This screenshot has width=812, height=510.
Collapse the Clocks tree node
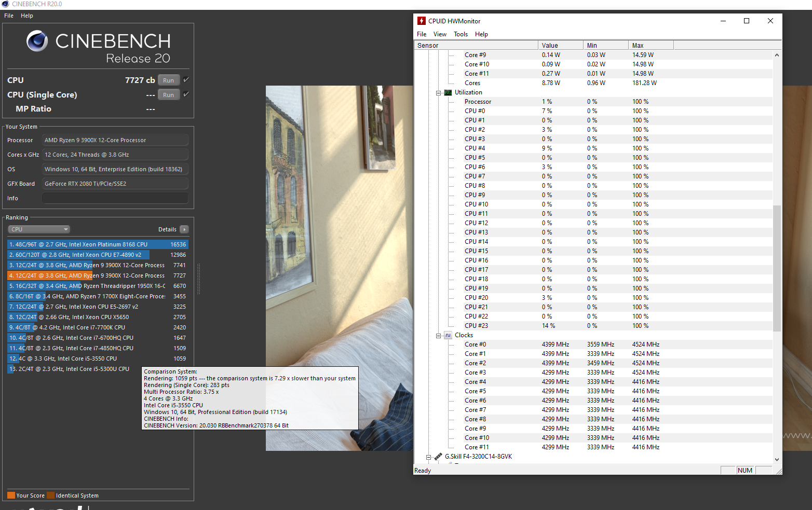tap(439, 336)
